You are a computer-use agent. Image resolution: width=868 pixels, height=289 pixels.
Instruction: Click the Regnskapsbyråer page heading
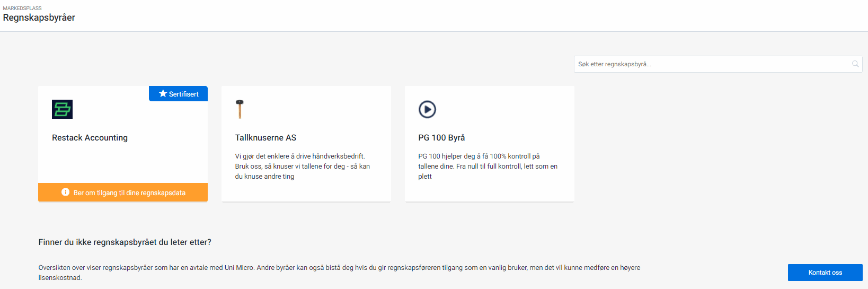point(39,18)
